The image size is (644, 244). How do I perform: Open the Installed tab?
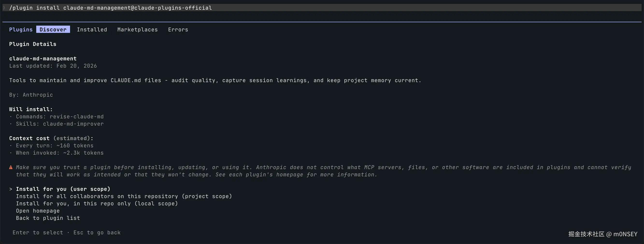pos(92,29)
